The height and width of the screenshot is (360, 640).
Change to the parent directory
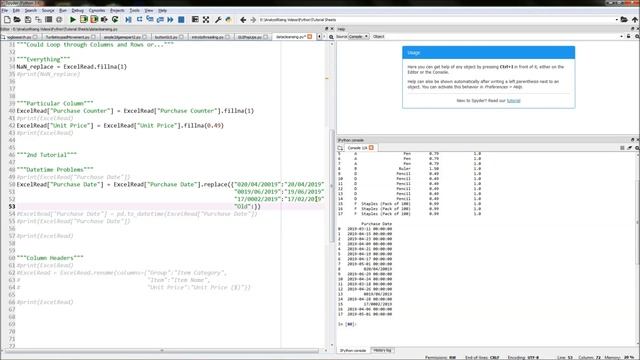point(635,19)
